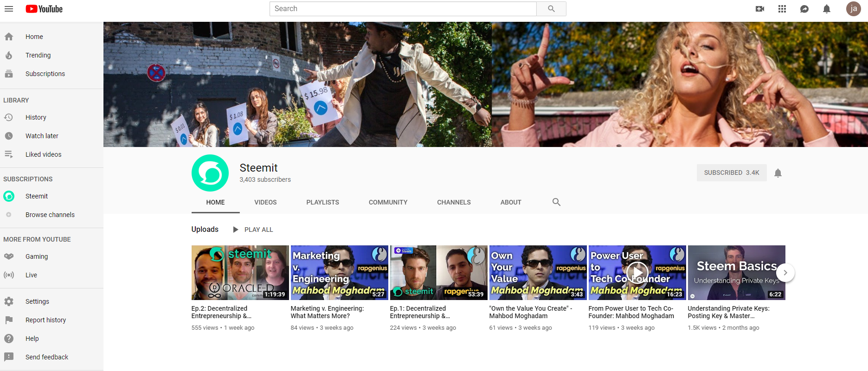Play Power User to Tech Co-Founder thumbnail

coord(637,273)
